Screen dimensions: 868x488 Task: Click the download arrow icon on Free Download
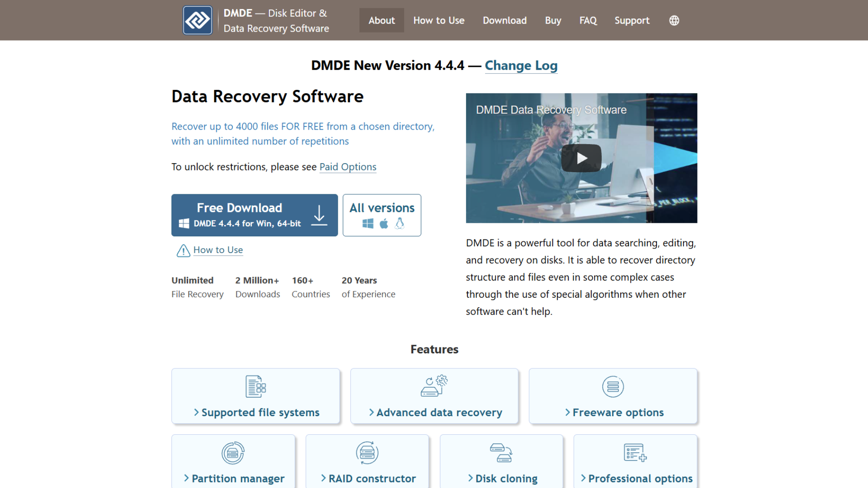tap(319, 215)
